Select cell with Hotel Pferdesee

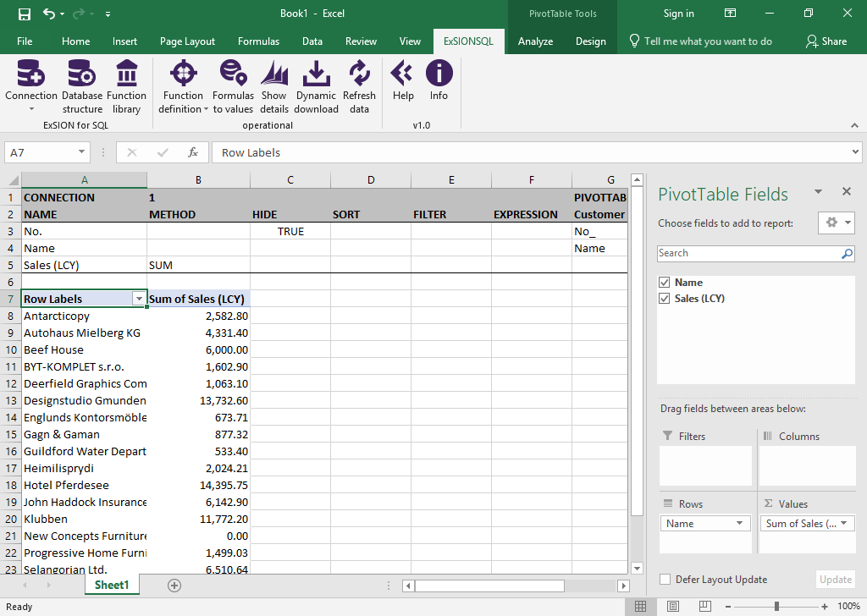coord(84,485)
